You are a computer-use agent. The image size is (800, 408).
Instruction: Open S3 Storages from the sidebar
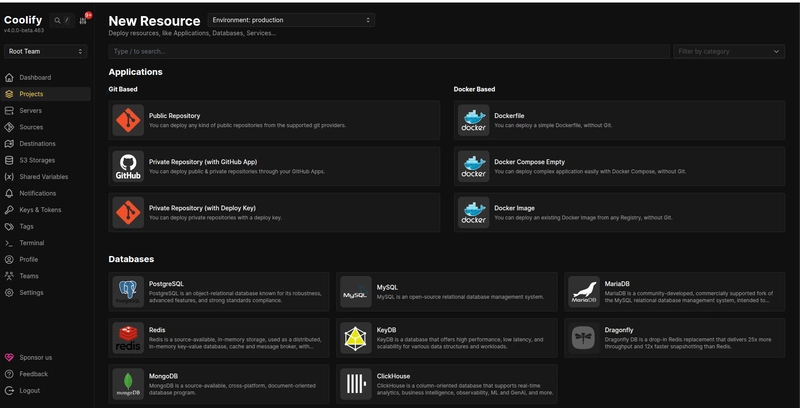pos(37,160)
